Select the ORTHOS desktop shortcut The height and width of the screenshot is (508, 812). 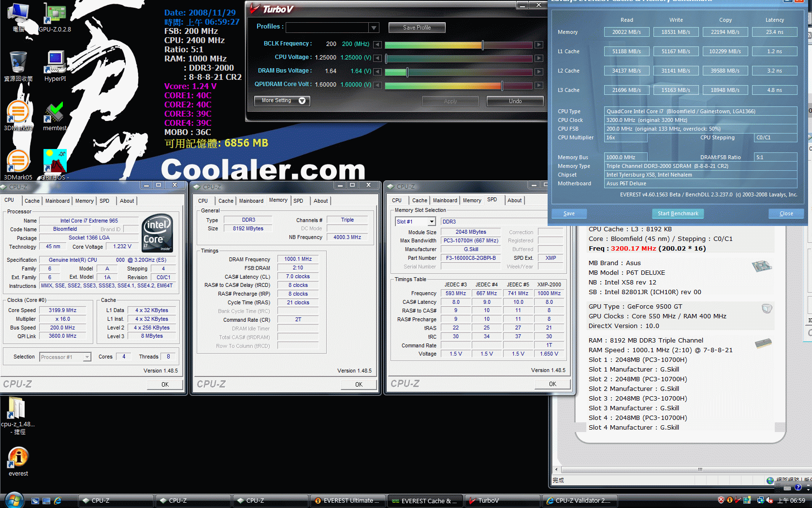pos(55,165)
